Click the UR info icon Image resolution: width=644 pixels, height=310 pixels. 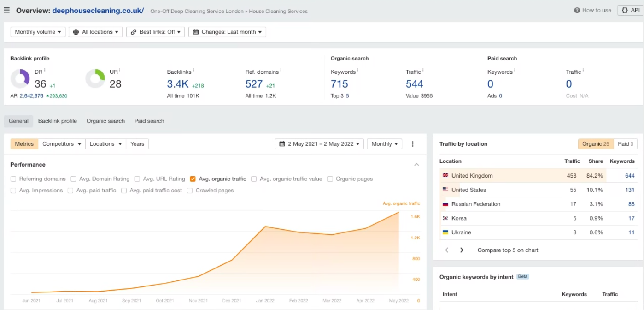pyautogui.click(x=120, y=71)
